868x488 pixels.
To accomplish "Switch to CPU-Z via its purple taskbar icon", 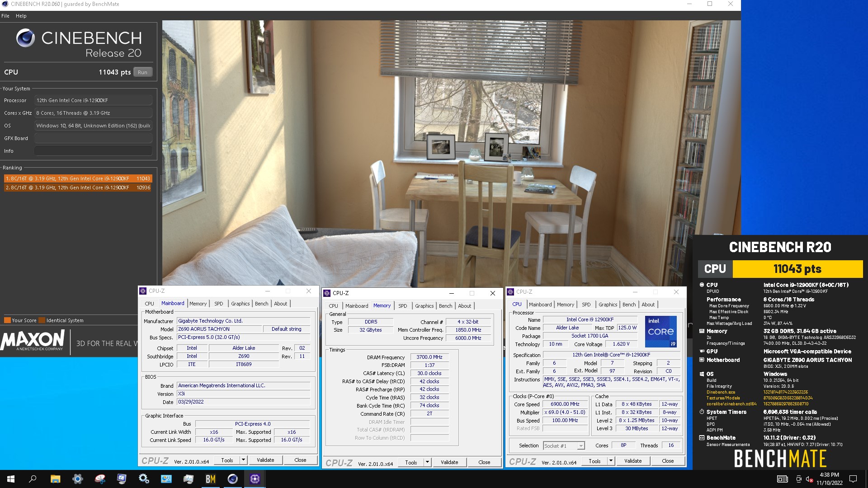I will 255,479.
